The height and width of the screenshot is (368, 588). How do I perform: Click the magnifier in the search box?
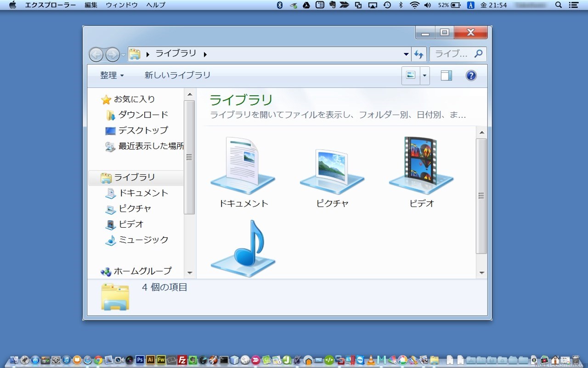pyautogui.click(x=478, y=54)
